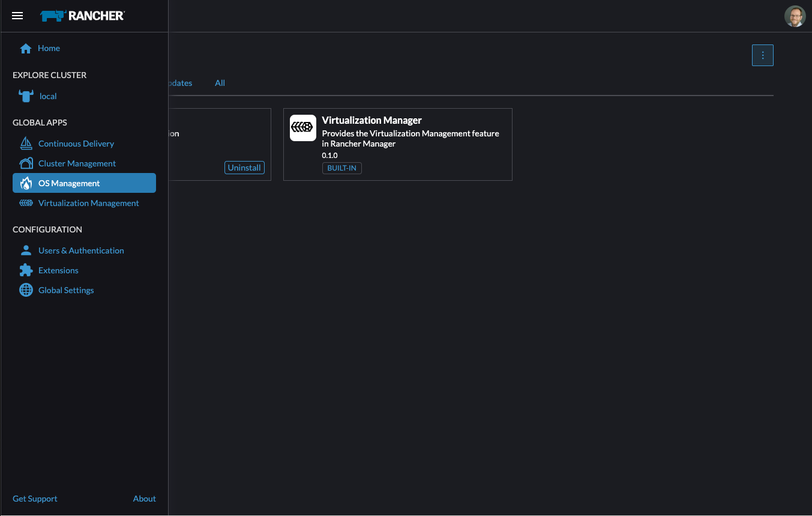The height and width of the screenshot is (516, 812).
Task: Click the Global Settings globe icon
Action: click(26, 290)
